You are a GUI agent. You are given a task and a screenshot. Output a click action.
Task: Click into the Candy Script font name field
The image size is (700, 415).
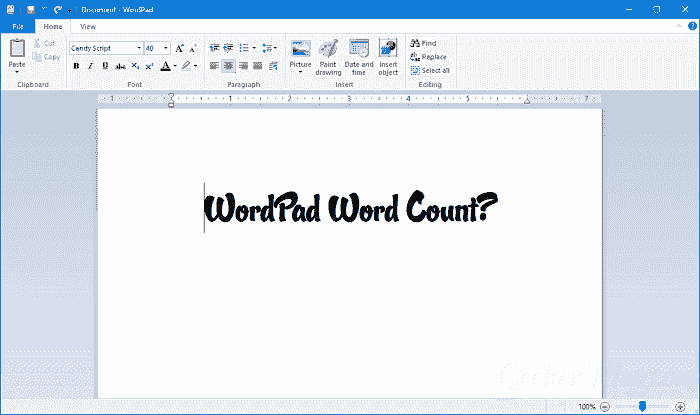[x=103, y=48]
